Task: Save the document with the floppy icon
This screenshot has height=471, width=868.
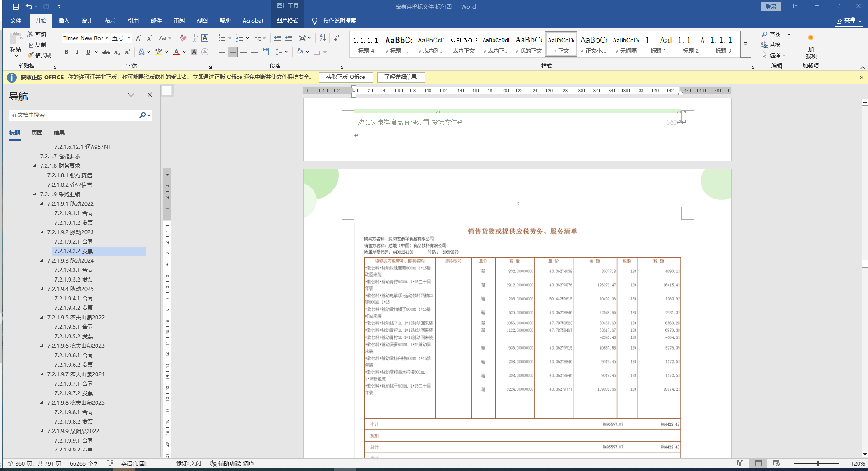Action: tap(16, 7)
